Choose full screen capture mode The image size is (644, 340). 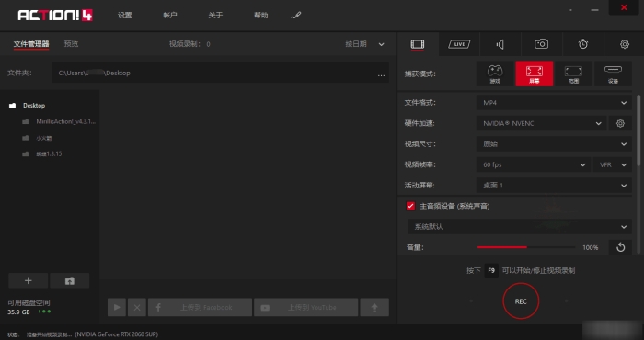pos(535,74)
